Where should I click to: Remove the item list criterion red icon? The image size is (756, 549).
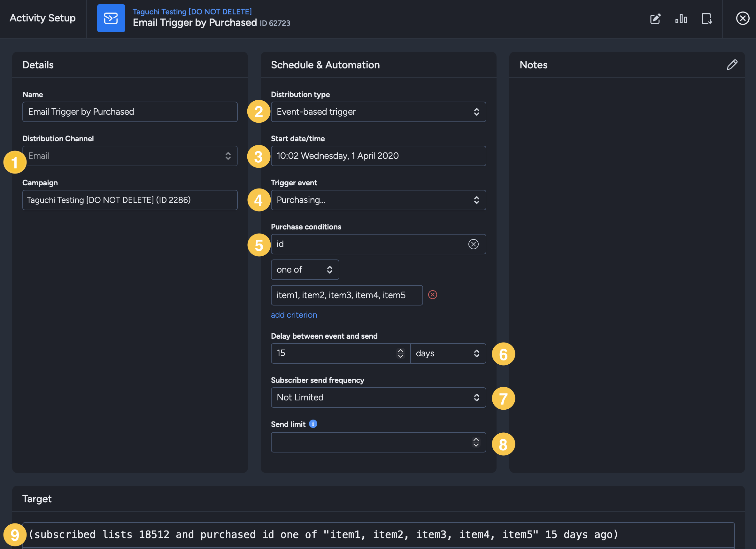click(433, 295)
